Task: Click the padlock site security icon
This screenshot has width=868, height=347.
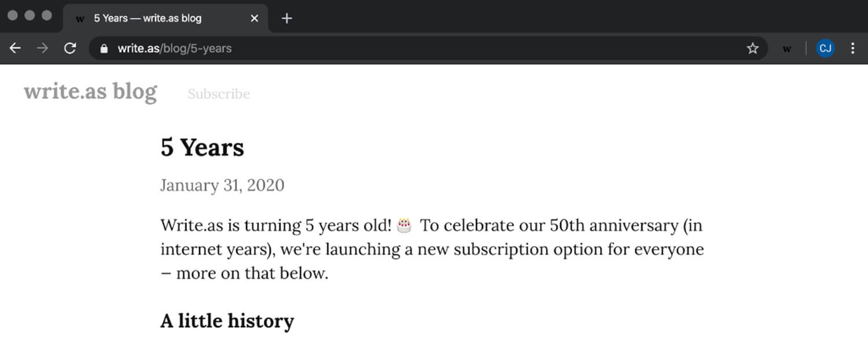Action: pos(104,49)
